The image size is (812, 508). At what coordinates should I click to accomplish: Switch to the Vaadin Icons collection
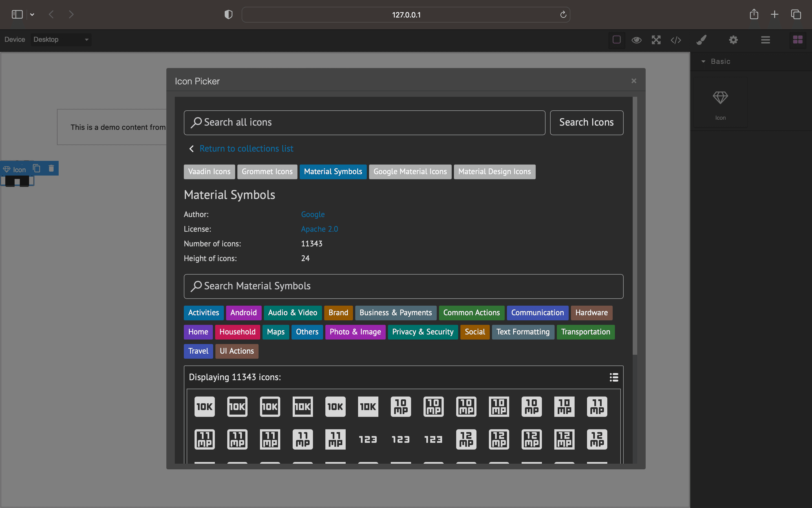(209, 172)
